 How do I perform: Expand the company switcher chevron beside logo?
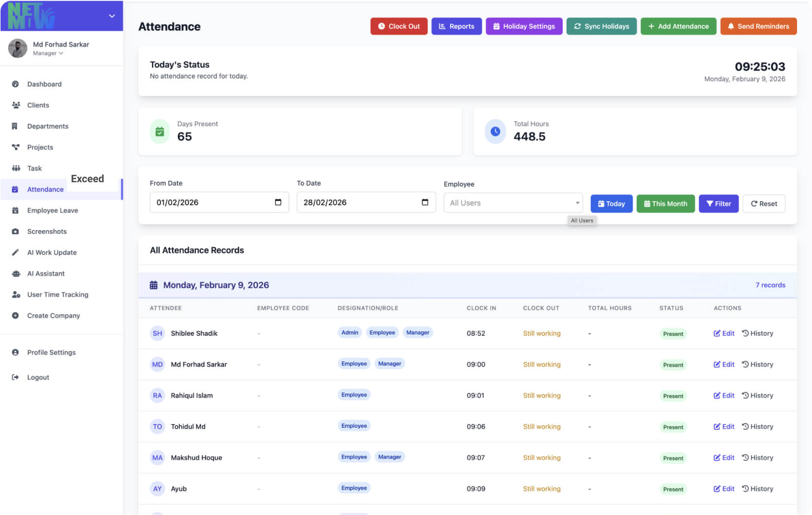pos(112,16)
